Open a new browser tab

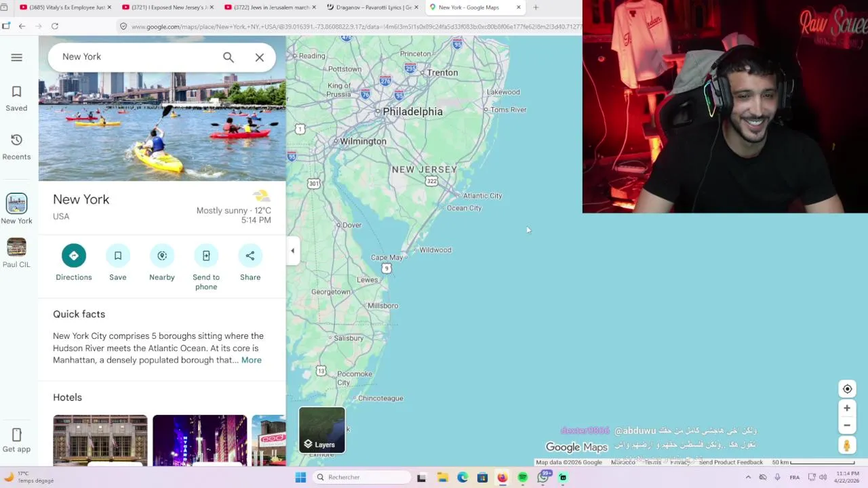tap(536, 7)
